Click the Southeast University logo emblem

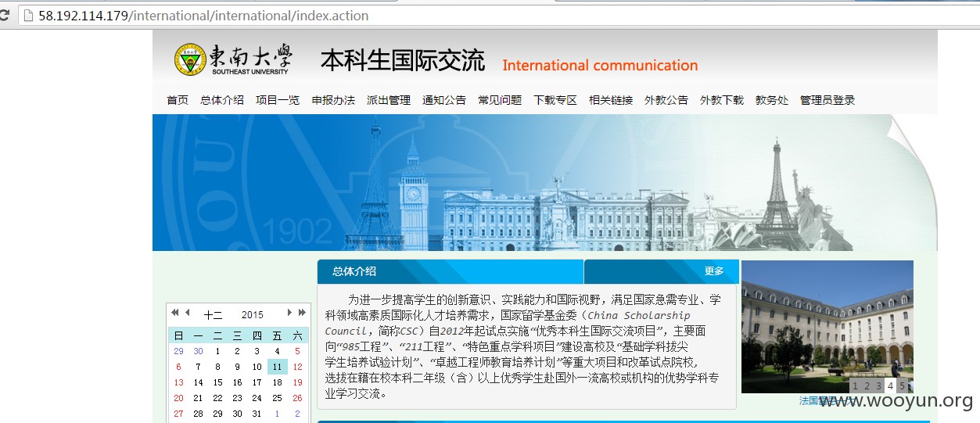[x=191, y=60]
